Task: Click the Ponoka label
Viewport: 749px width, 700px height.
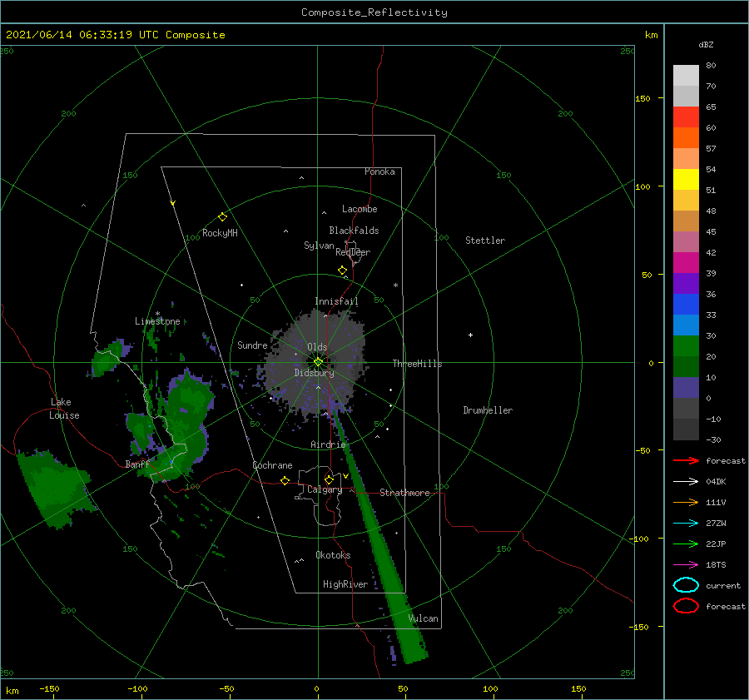Action: [x=379, y=171]
